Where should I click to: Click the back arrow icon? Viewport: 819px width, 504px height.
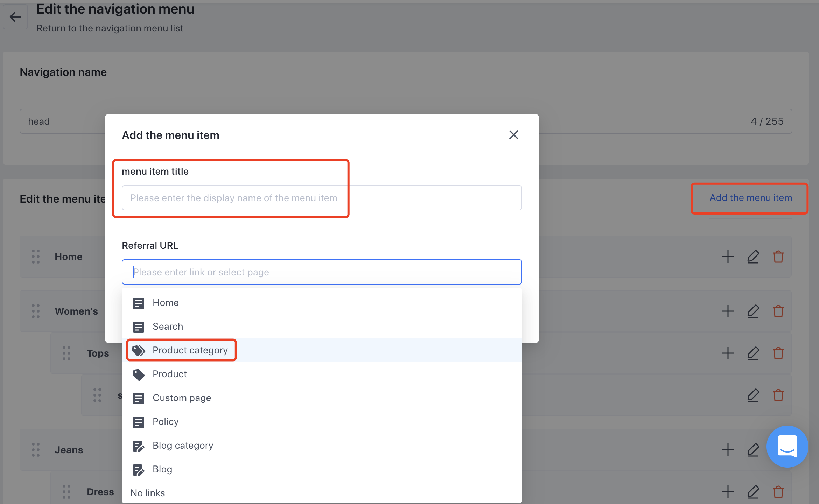point(15,16)
